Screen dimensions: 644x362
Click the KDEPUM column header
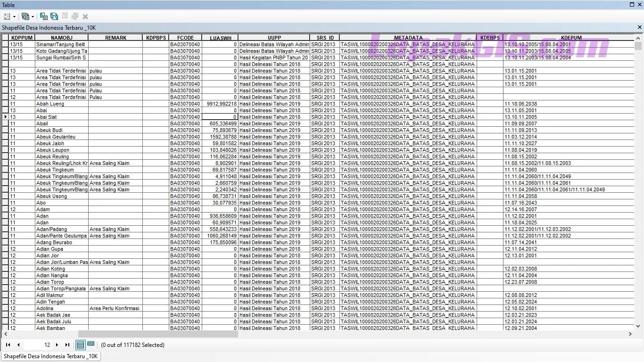pyautogui.click(x=569, y=38)
